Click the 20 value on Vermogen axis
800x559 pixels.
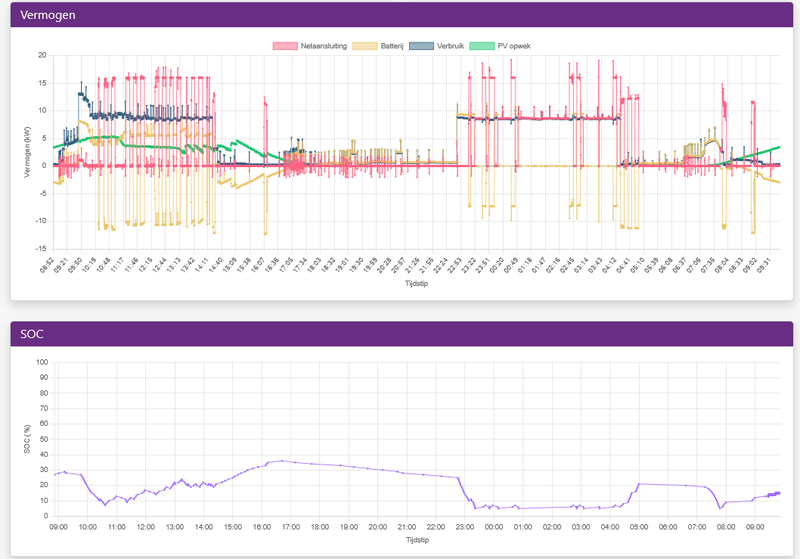point(42,55)
